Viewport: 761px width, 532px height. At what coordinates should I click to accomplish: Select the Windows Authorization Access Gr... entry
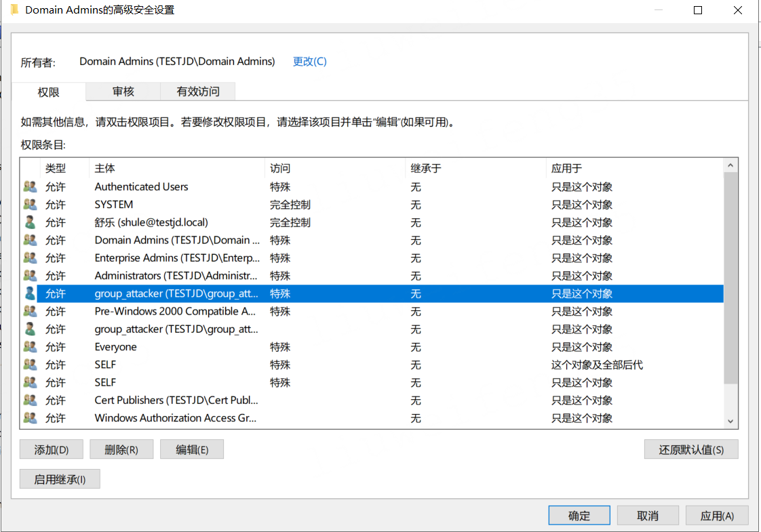point(372,418)
